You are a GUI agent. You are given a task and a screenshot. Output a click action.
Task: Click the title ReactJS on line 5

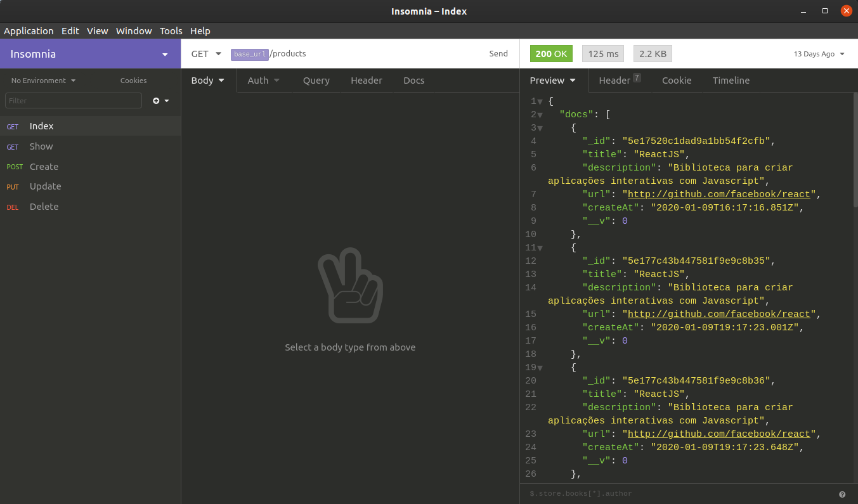[659, 154]
